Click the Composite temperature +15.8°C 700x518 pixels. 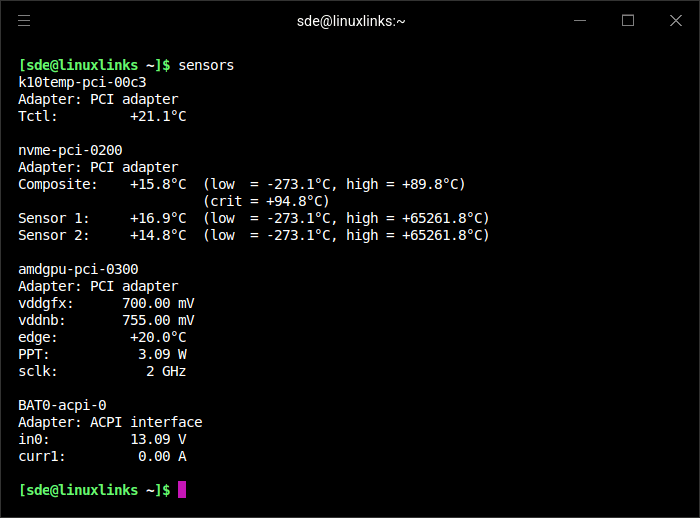click(158, 184)
